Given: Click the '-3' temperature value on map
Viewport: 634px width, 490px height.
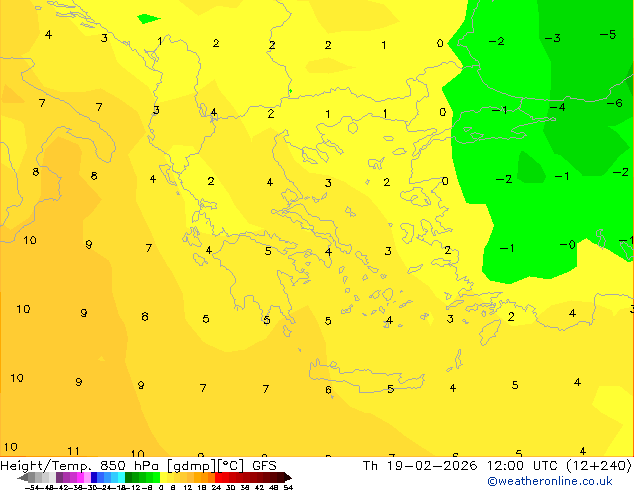Looking at the screenshot, I should [x=553, y=38].
